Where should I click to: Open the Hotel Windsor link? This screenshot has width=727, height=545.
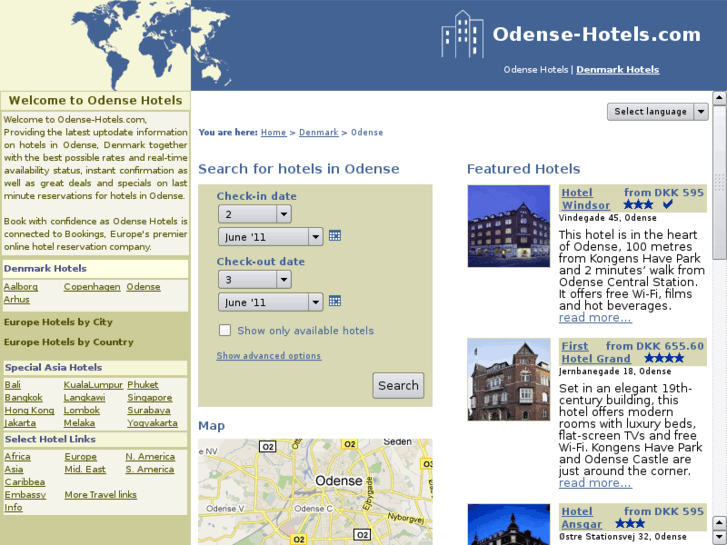point(586,199)
